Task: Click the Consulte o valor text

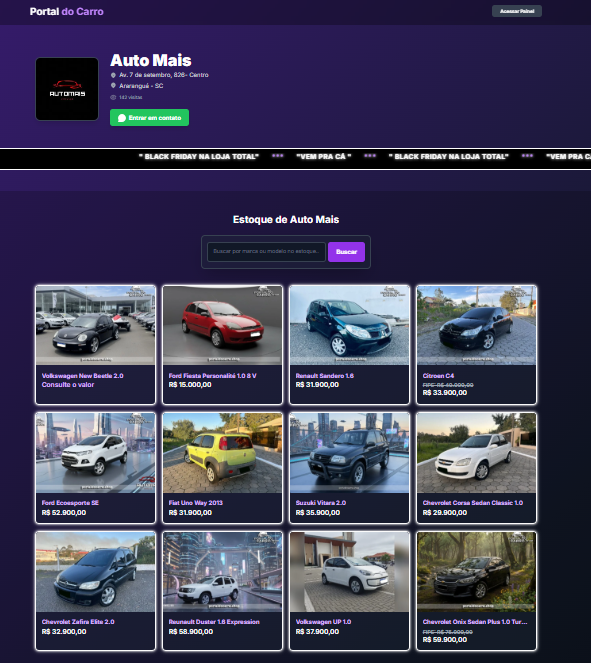Action: click(x=68, y=385)
